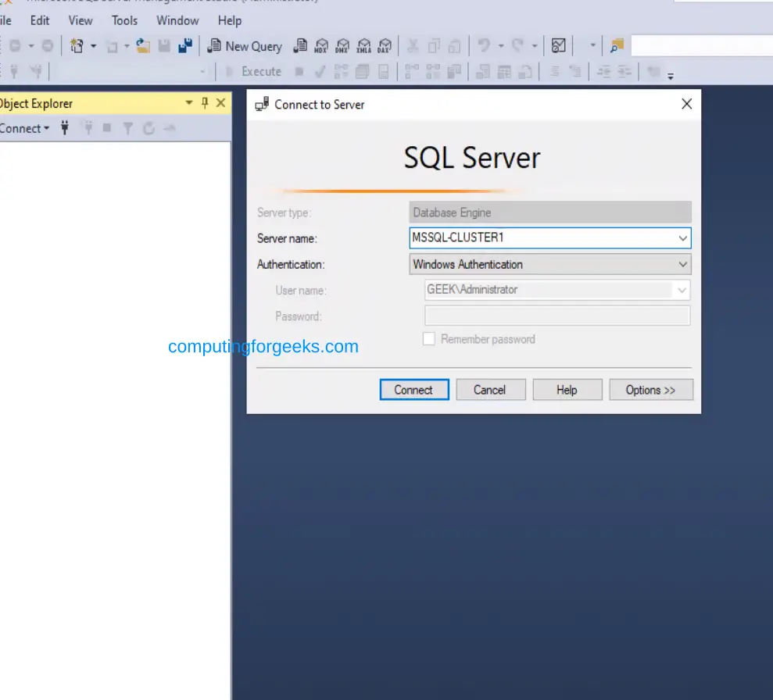
Task: Open the Server name dropdown list
Action: coord(683,238)
